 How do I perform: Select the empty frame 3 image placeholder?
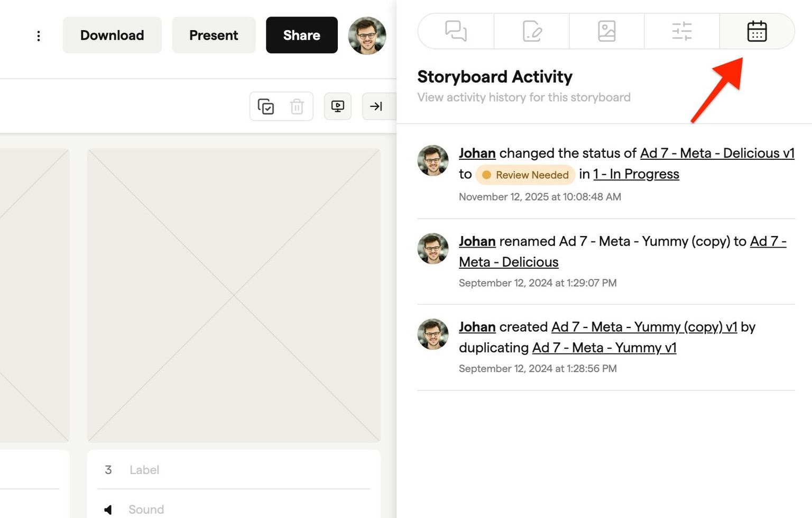(234, 295)
